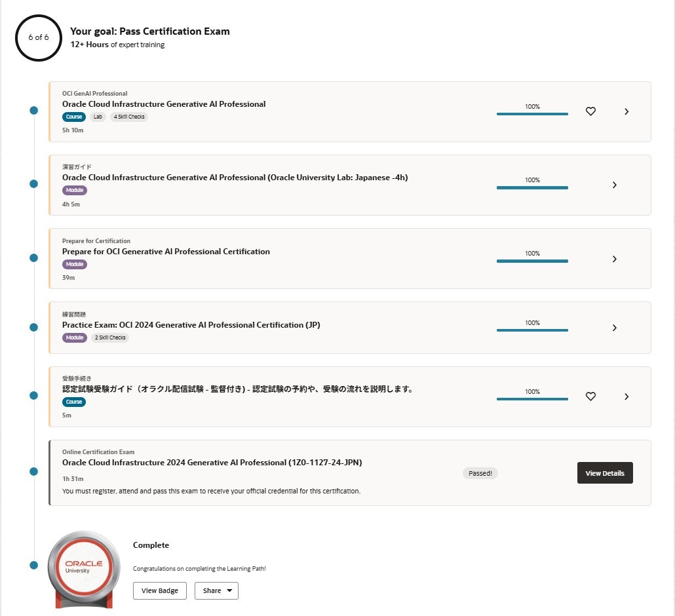This screenshot has width=675, height=616.
Task: Click the Passed! status badge
Action: coord(480,474)
